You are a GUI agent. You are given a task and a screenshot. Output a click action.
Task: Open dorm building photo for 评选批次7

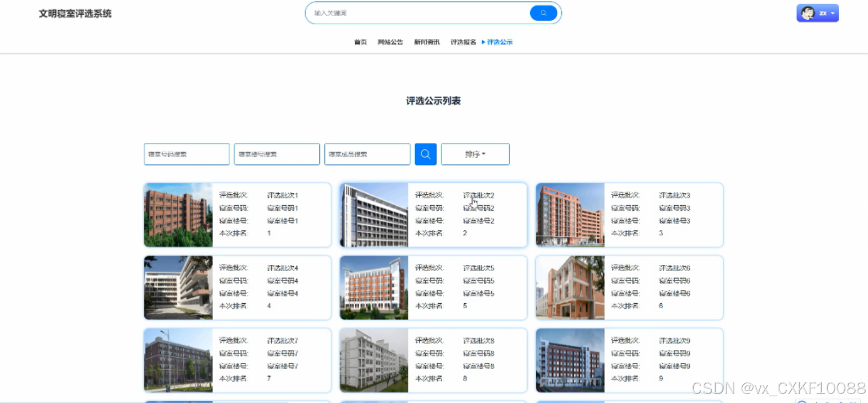[178, 360]
